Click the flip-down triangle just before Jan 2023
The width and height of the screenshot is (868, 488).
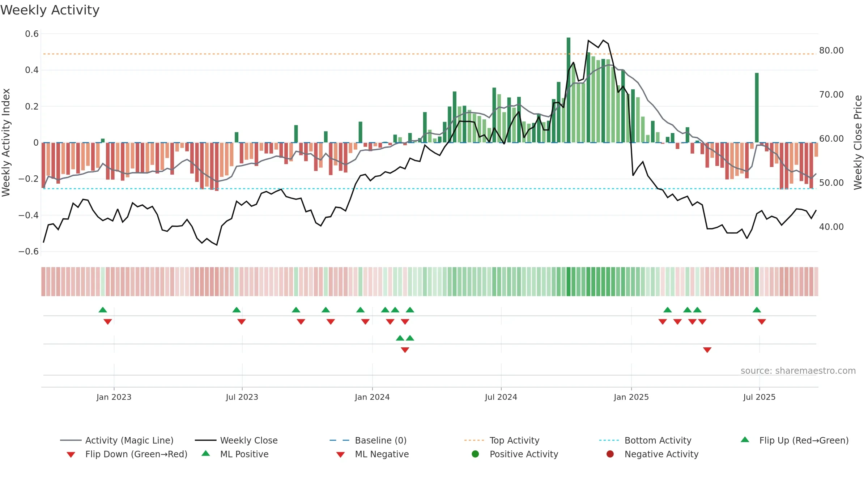click(x=108, y=322)
